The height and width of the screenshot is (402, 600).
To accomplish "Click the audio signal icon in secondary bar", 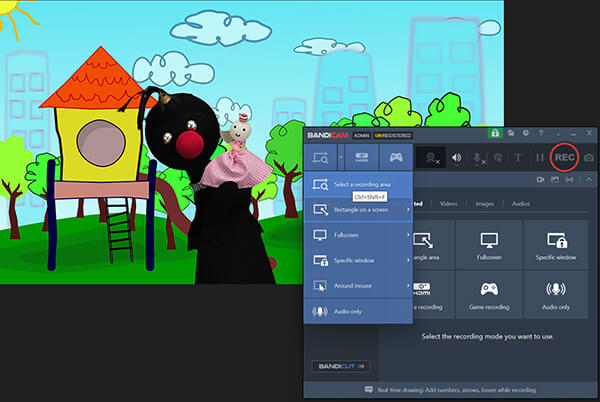I will point(569,179).
